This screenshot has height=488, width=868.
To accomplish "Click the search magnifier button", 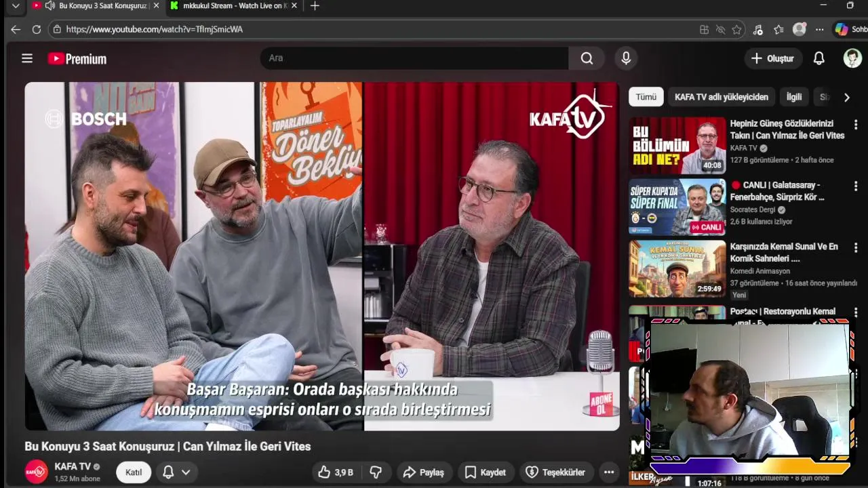I will point(587,58).
